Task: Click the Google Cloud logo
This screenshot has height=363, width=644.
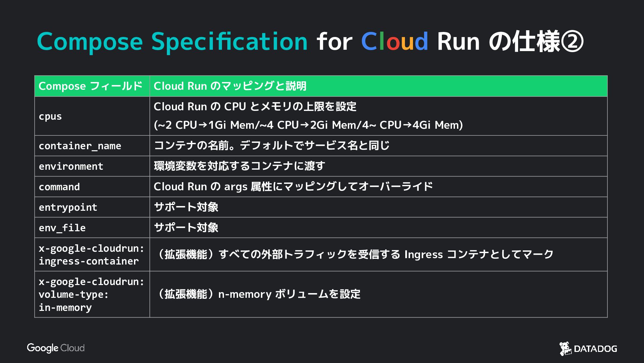Action: coord(56,348)
